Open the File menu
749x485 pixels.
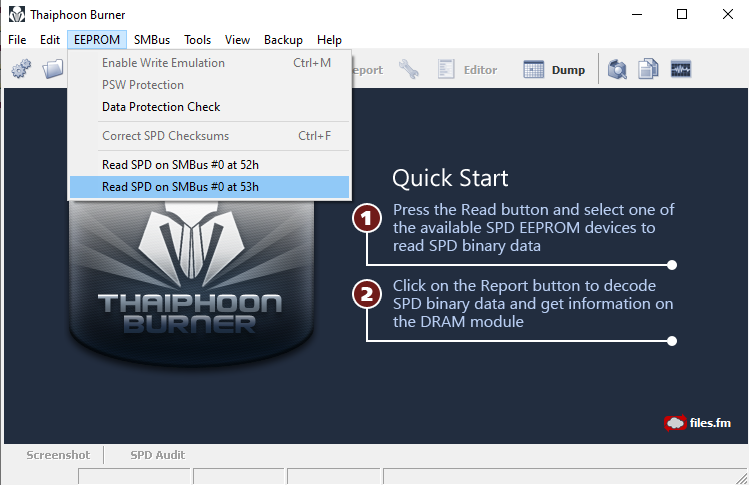(17, 40)
